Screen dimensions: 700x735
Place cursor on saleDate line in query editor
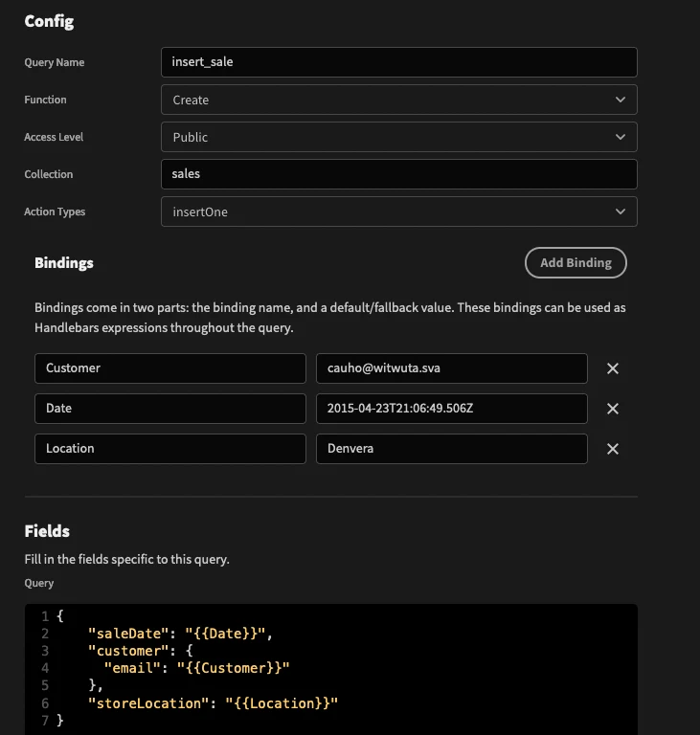(180, 634)
